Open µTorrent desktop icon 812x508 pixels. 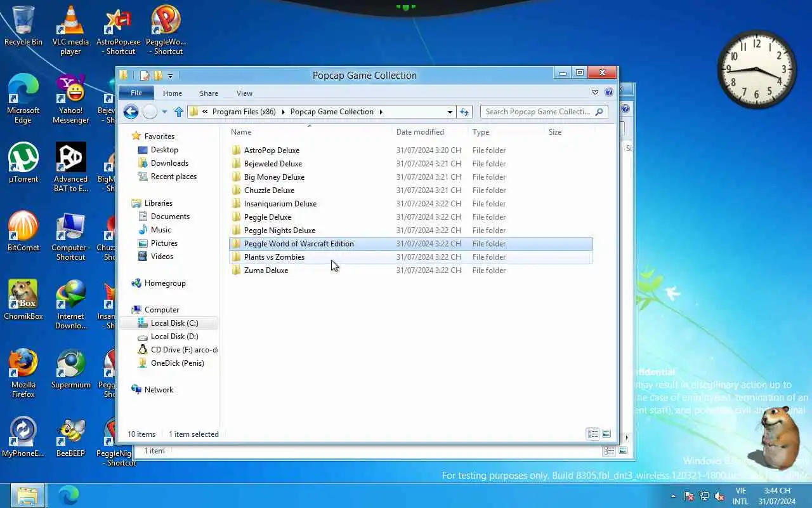(x=23, y=163)
